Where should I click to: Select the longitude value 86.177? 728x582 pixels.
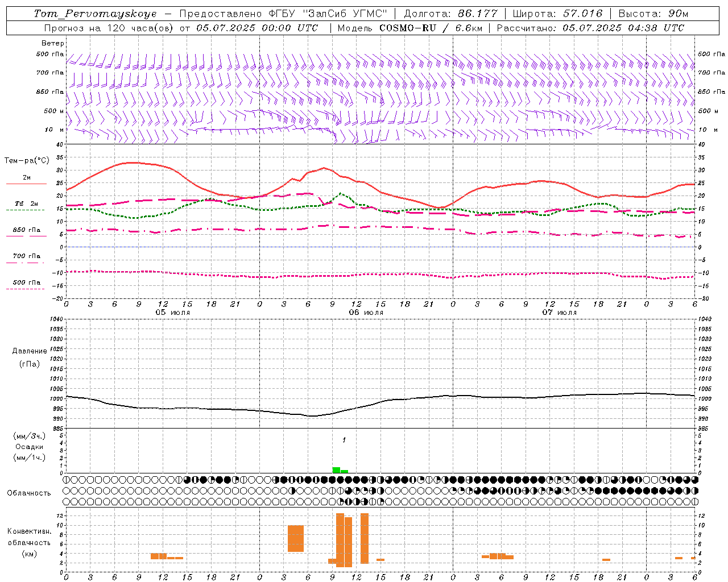tap(478, 14)
